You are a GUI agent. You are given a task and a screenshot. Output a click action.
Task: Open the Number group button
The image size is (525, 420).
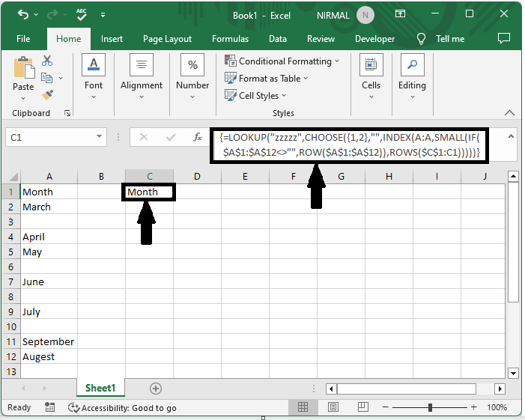[x=192, y=76]
